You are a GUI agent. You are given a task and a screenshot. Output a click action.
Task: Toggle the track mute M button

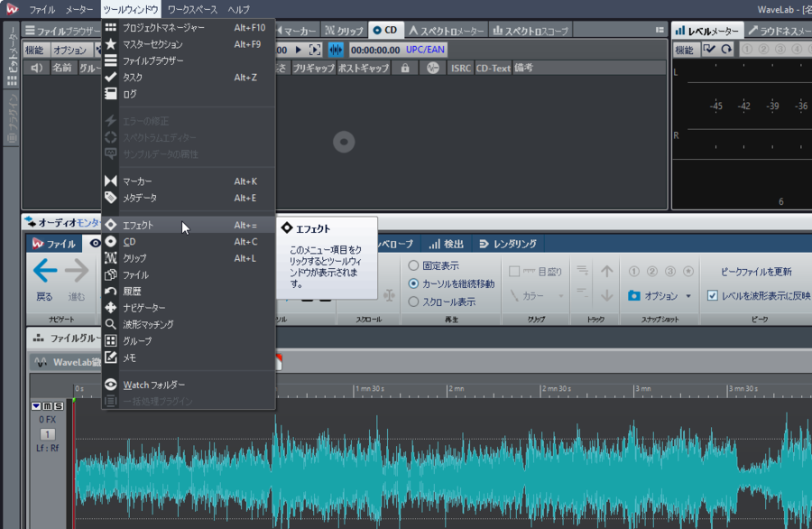(x=47, y=405)
